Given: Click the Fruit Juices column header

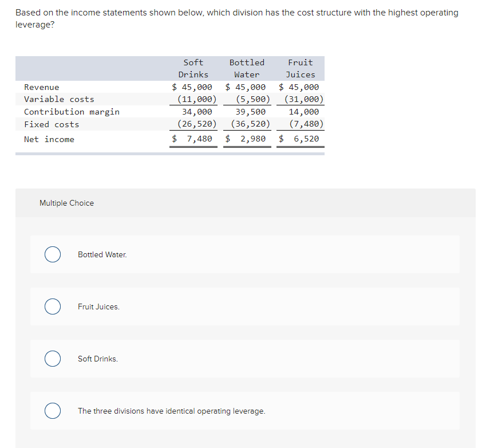Looking at the screenshot, I should (x=300, y=68).
